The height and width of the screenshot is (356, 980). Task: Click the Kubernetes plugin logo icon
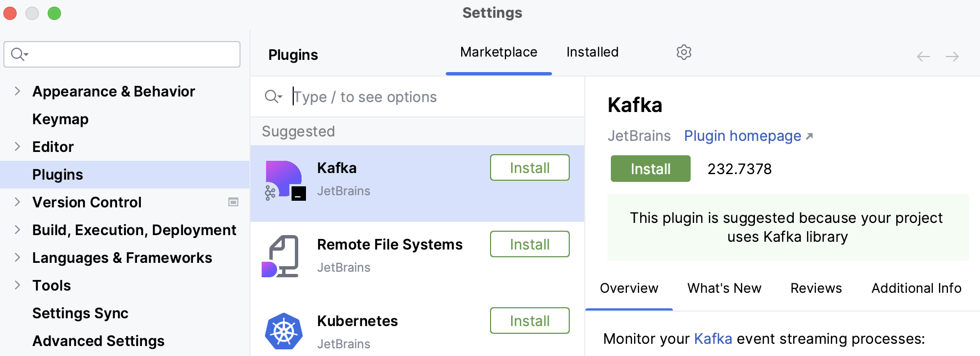click(x=284, y=331)
